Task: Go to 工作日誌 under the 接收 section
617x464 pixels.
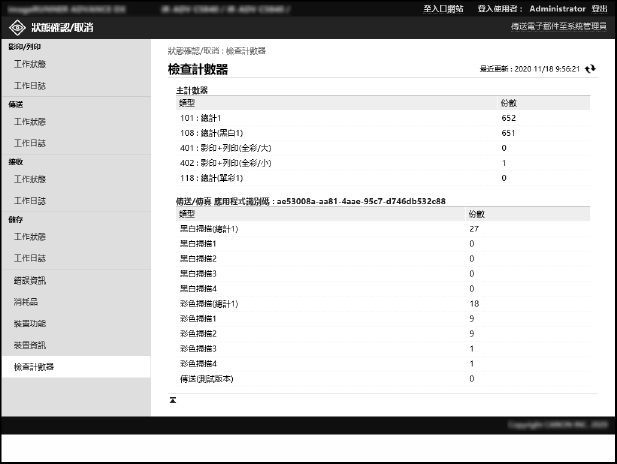Action: [x=30, y=201]
